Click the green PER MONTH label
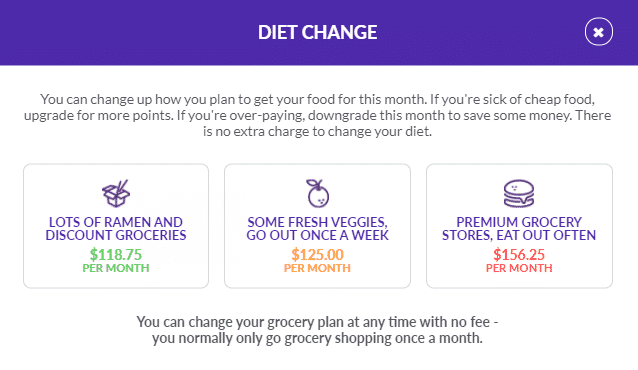Viewport: 638px width, 370px height. 116,268
